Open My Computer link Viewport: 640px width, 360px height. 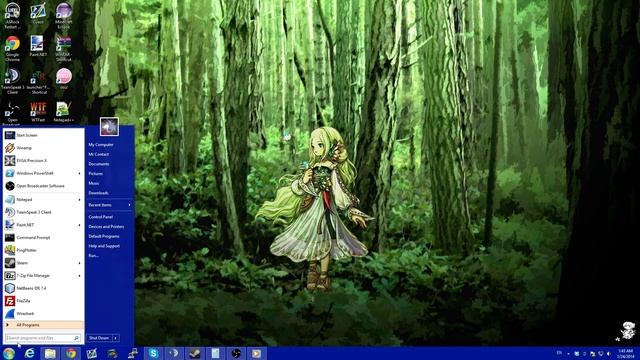coord(101,144)
